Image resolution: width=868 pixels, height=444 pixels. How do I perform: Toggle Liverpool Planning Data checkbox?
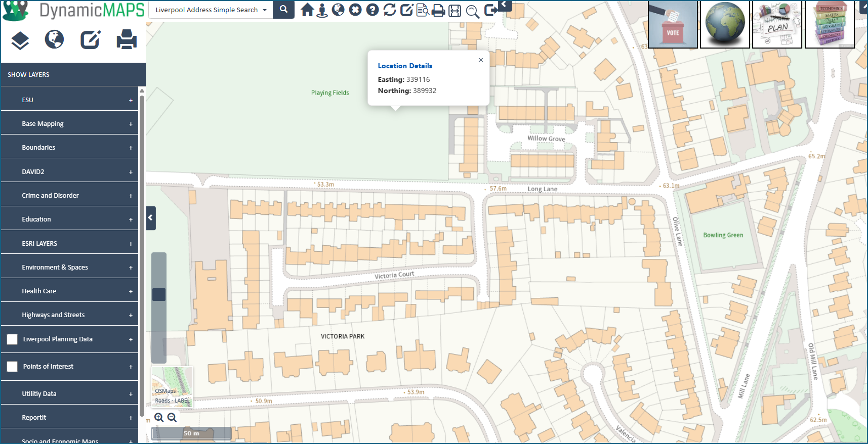coord(12,339)
